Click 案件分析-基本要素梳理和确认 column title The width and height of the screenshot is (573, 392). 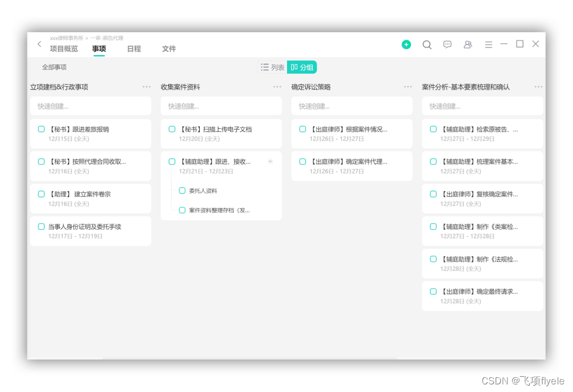tap(466, 87)
